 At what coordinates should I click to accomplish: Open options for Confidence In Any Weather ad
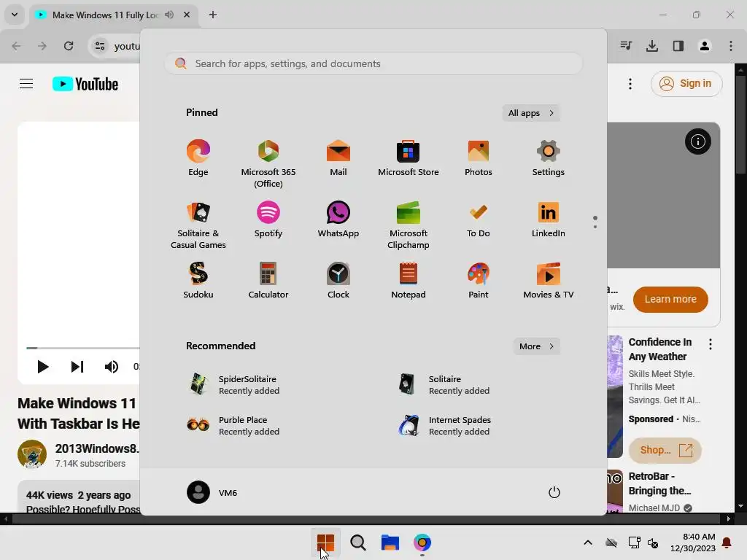click(x=711, y=344)
